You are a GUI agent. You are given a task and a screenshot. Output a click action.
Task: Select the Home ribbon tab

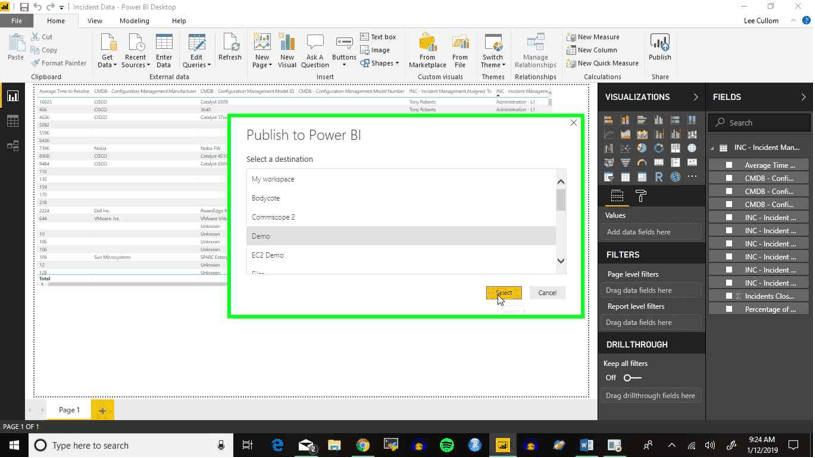56,21
